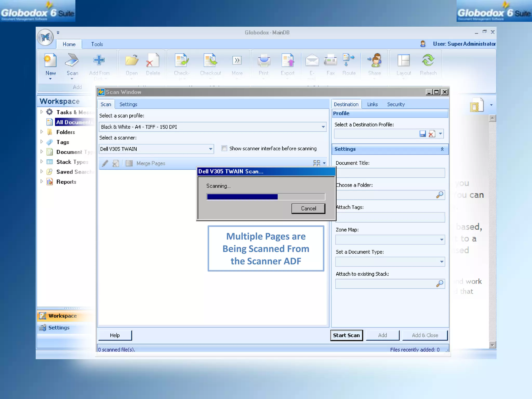Viewport: 532px width, 399px height.
Task: Expand the Folders tree node
Action: pos(42,132)
